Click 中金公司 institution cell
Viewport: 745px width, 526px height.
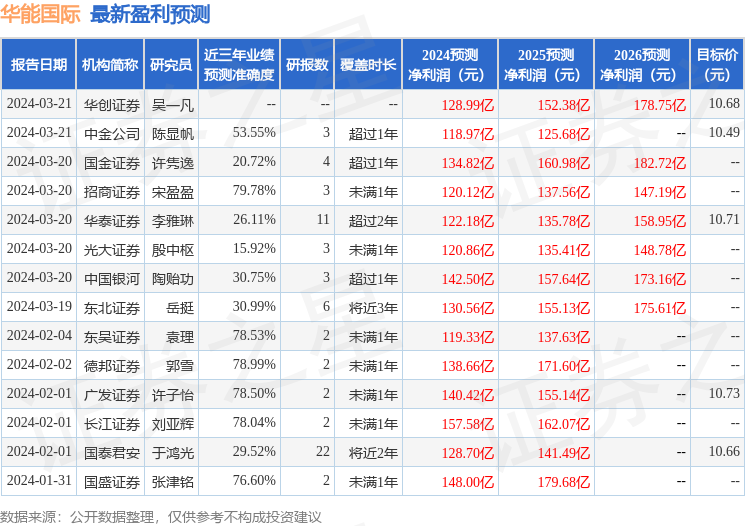[x=112, y=134]
